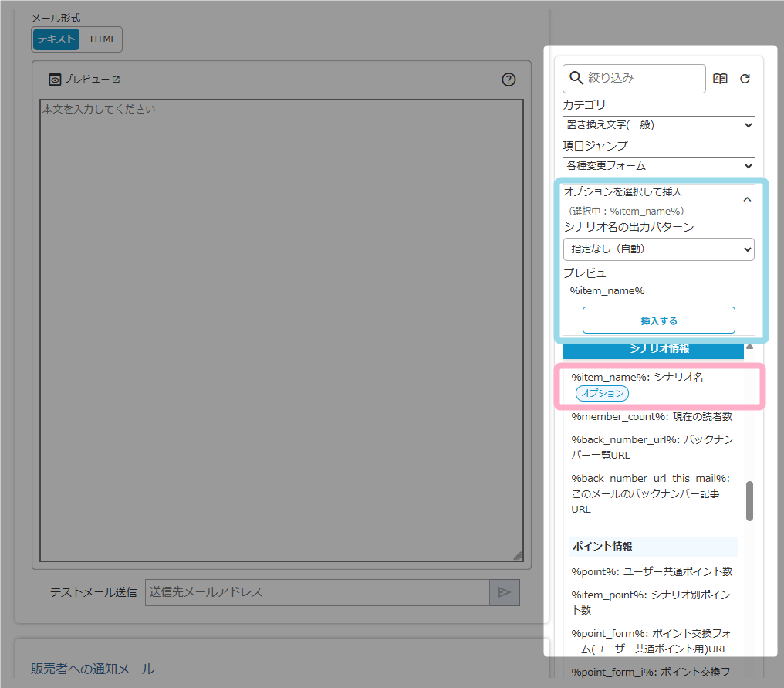Click the help question mark icon

(509, 80)
